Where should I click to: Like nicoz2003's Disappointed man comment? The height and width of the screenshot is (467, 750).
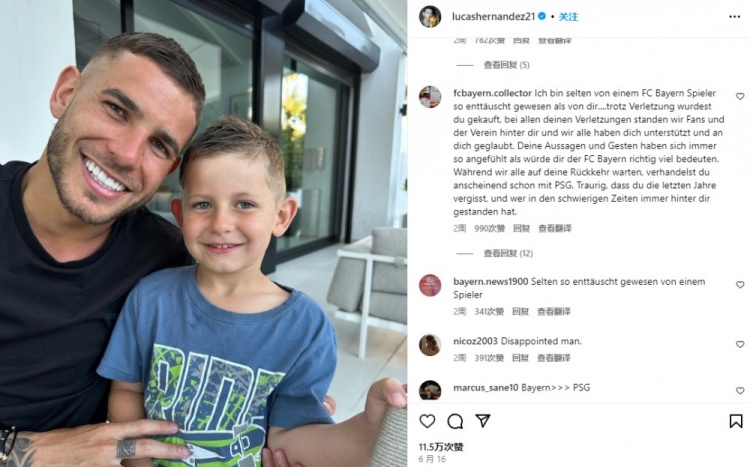740,344
